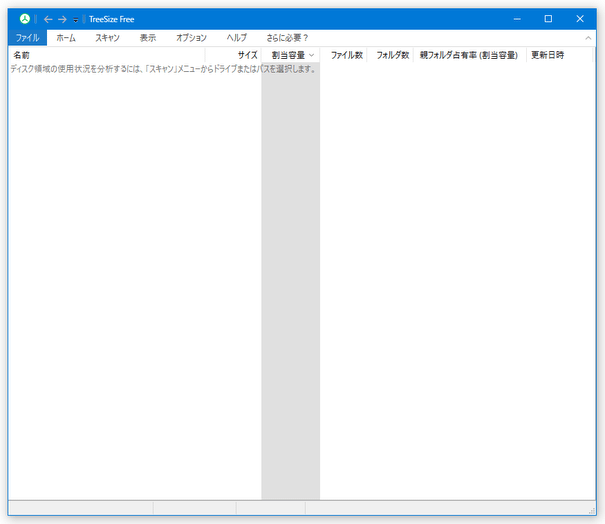Collapse the ribbon with the chevron
The height and width of the screenshot is (524, 605).
coord(588,38)
